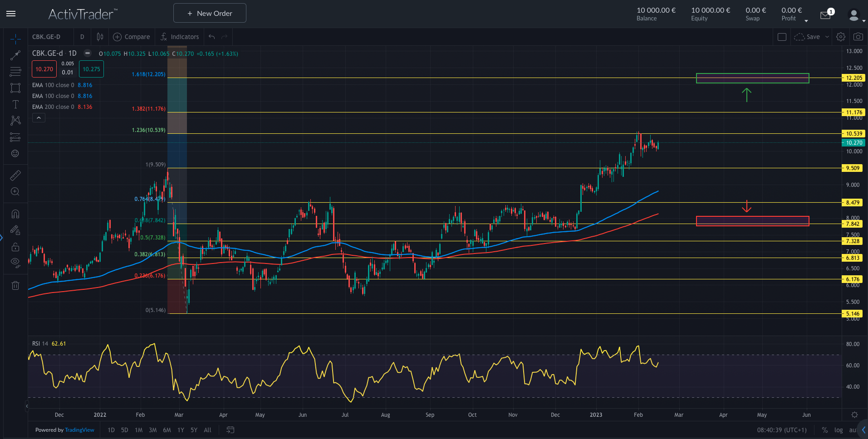Choose the text annotation tool
Screen dimensions: 868x439
(x=15, y=104)
